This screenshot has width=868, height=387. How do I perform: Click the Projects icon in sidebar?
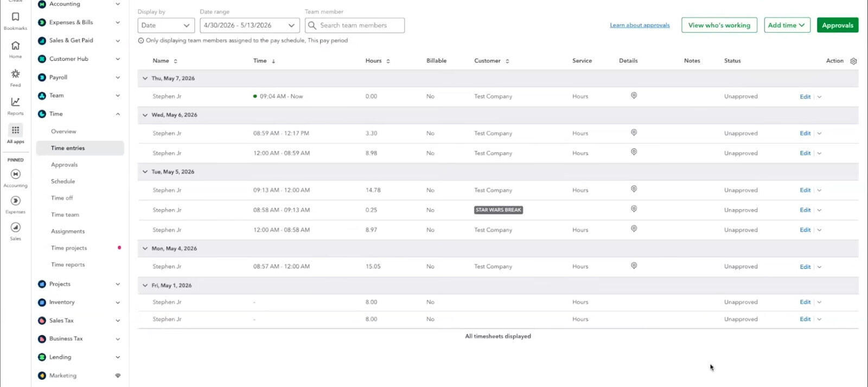pyautogui.click(x=42, y=284)
